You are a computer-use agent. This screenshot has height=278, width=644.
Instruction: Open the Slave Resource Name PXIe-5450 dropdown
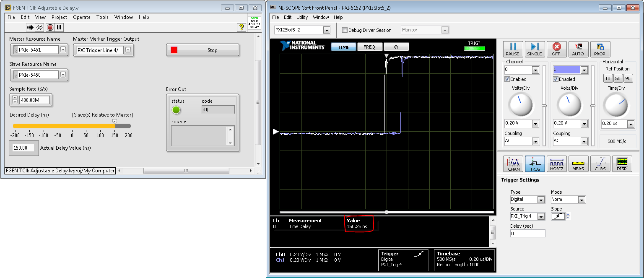[x=63, y=75]
